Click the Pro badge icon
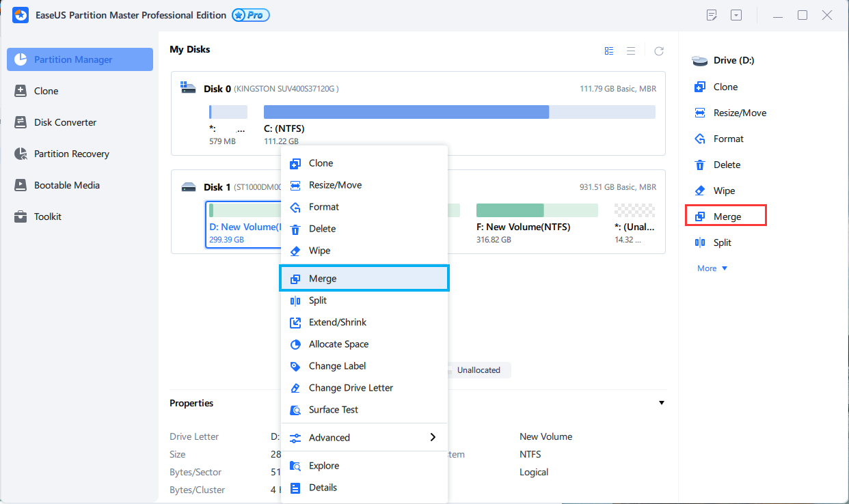The height and width of the screenshot is (504, 849). [x=251, y=15]
